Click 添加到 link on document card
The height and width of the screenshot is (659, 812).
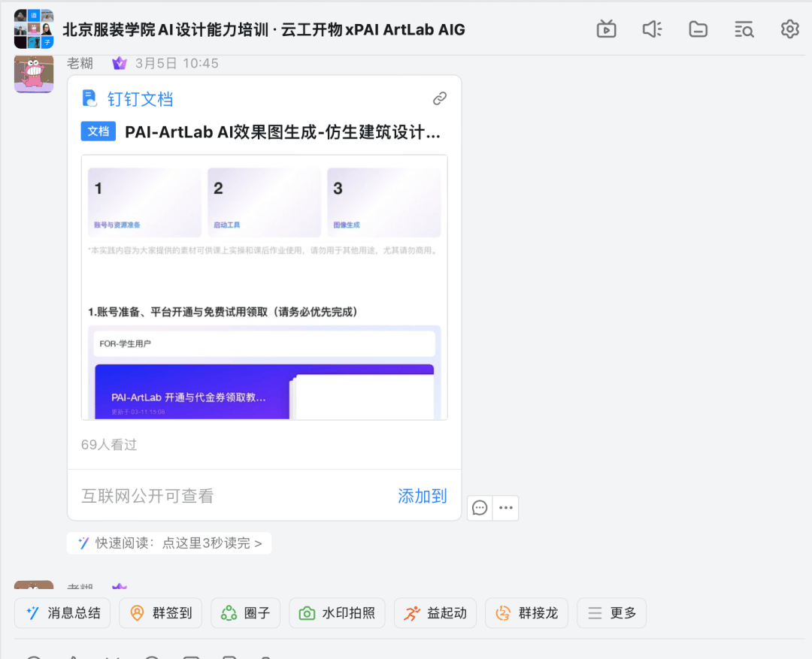coord(422,496)
